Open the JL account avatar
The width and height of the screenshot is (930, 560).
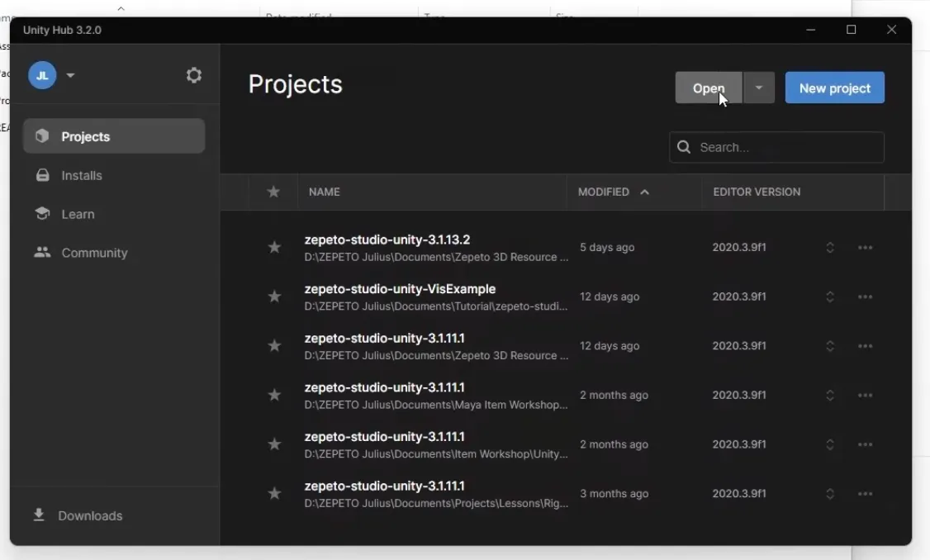42,75
